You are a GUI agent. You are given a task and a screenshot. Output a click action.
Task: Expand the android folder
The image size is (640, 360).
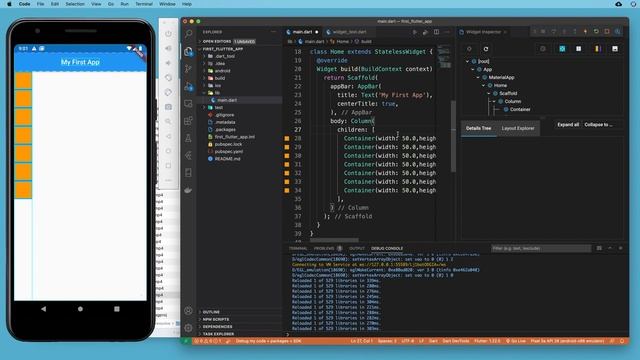[x=222, y=71]
